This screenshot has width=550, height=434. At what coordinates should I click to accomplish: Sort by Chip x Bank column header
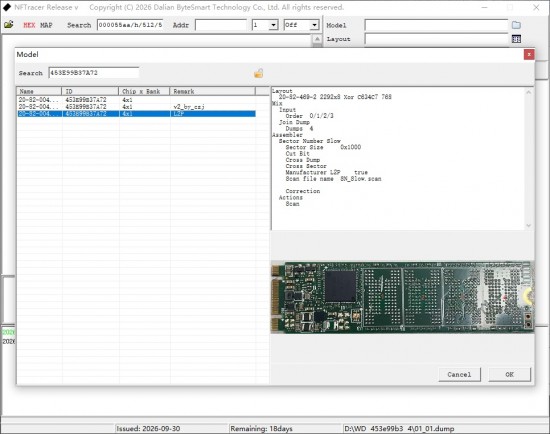(144, 91)
